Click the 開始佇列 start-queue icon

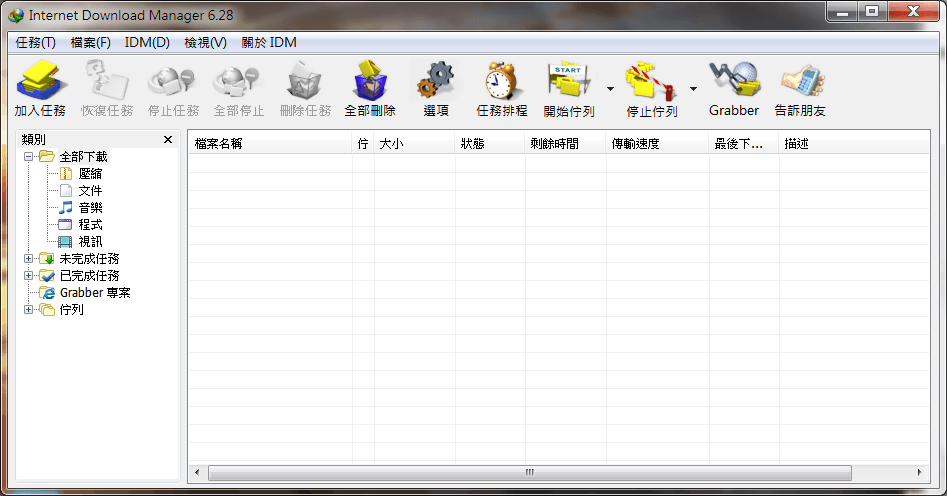(x=568, y=80)
